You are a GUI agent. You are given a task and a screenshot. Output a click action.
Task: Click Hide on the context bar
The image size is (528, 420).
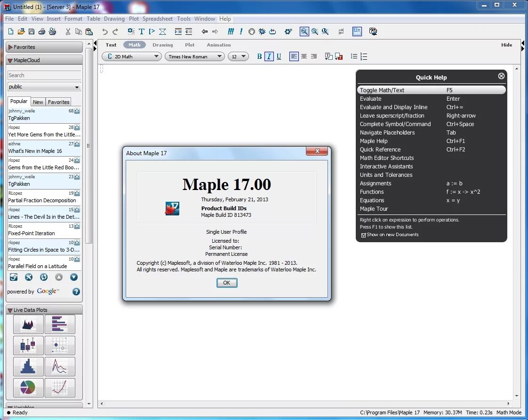[506, 45]
